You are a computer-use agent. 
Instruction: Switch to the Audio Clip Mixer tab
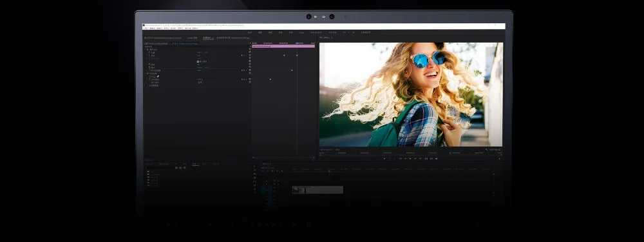tap(233, 37)
